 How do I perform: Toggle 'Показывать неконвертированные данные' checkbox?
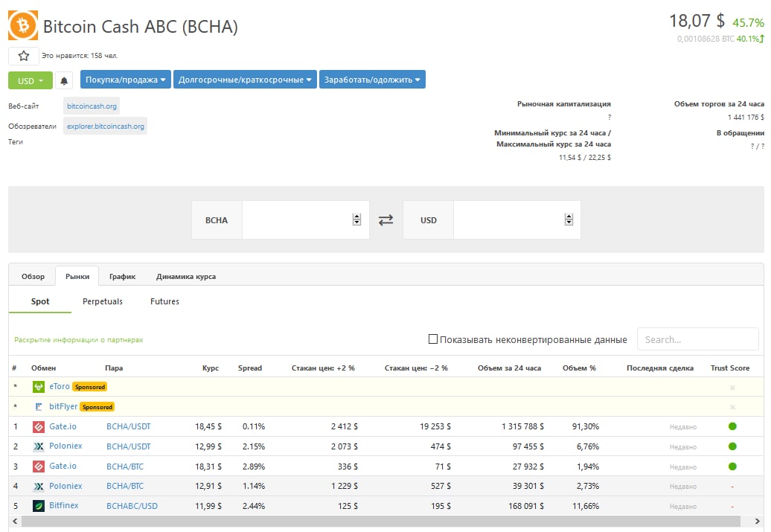(x=432, y=339)
